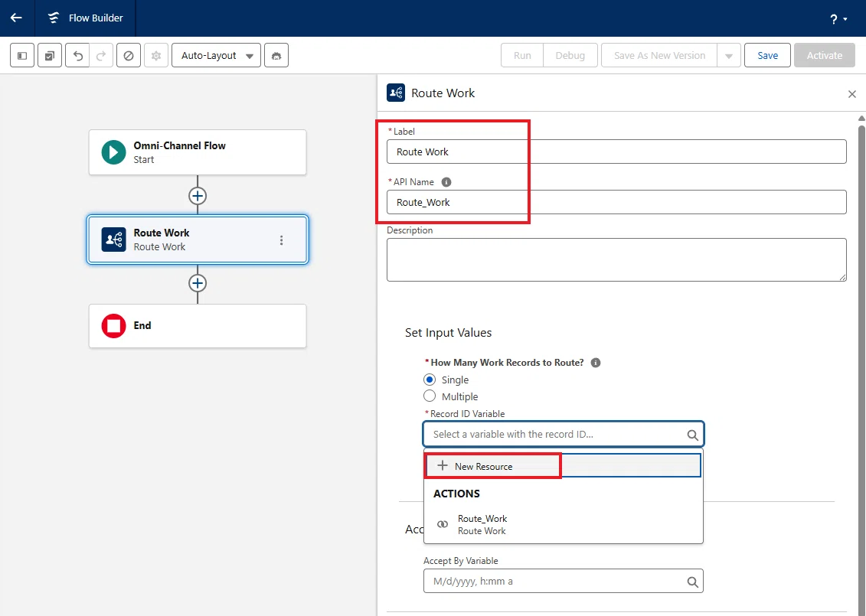This screenshot has width=866, height=616.
Task: Click the API Name input field
Action: click(616, 202)
